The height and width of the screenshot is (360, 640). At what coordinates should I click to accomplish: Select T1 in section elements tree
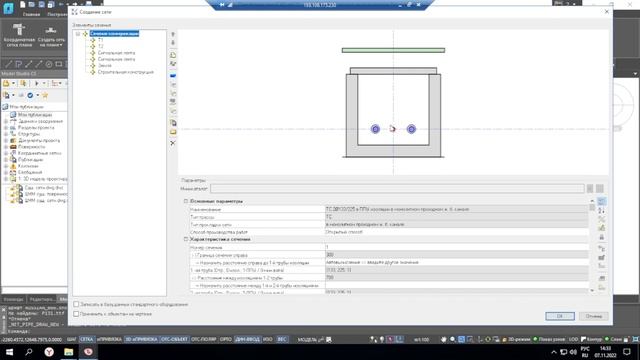pyautogui.click(x=100, y=40)
